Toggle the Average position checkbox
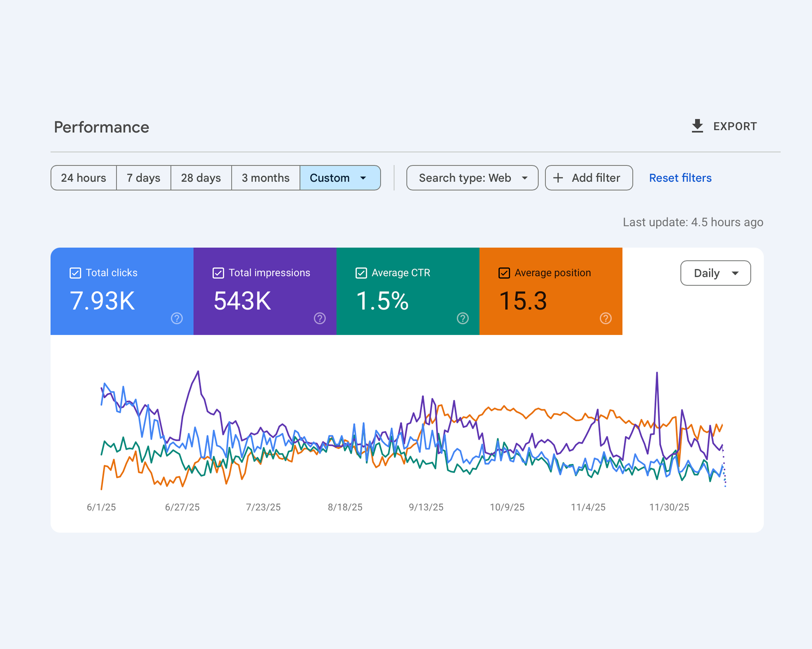Image resolution: width=812 pixels, height=649 pixels. [504, 273]
